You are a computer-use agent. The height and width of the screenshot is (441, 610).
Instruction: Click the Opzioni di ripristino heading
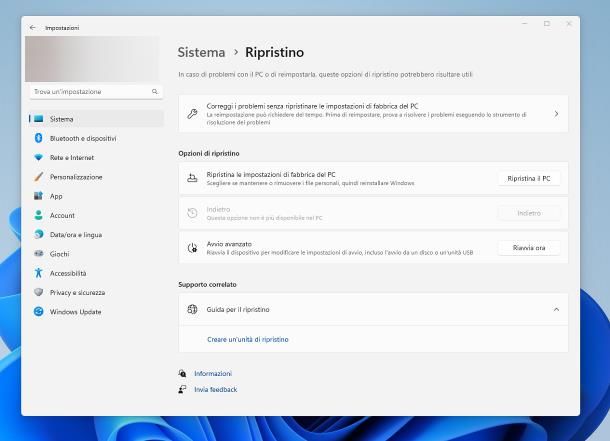pos(209,154)
